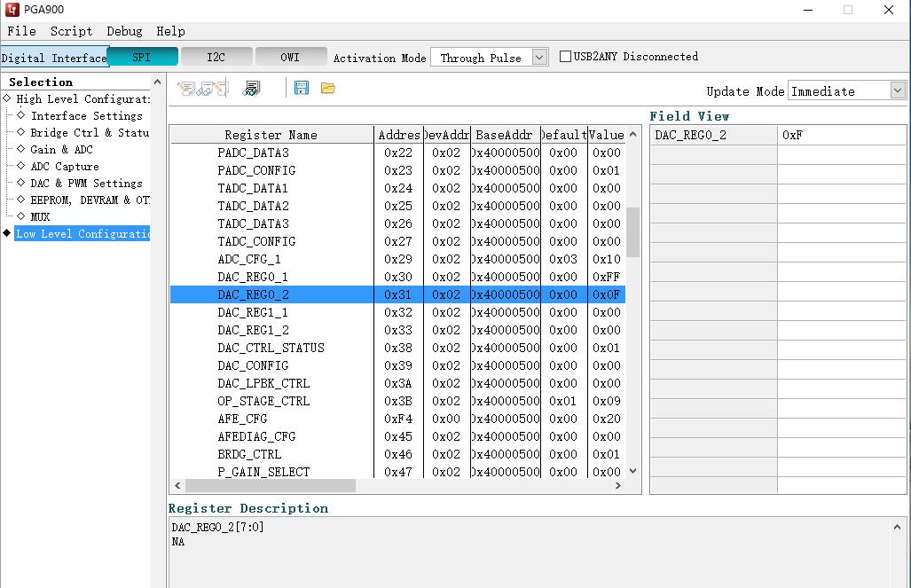Screen dimensions: 911x588
Task: Select the TADC_DATA1 register row
Action: coord(398,188)
